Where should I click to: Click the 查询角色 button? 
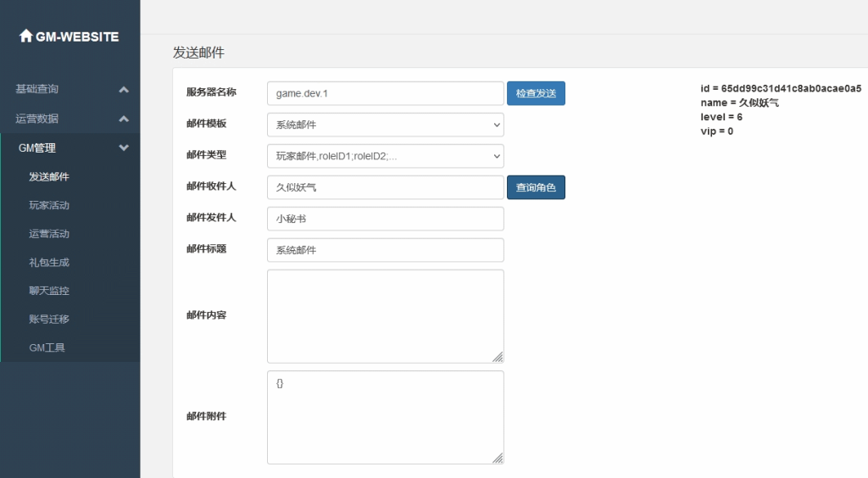pyautogui.click(x=536, y=187)
